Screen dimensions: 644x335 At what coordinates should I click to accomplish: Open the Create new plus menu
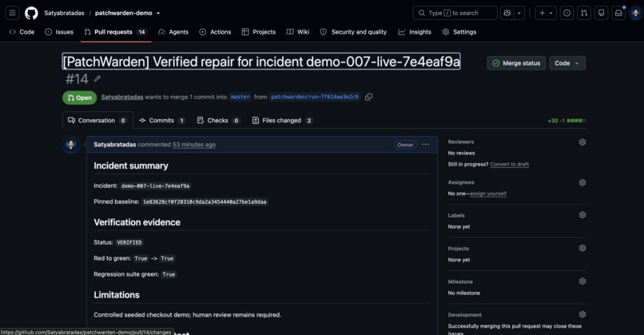click(546, 13)
